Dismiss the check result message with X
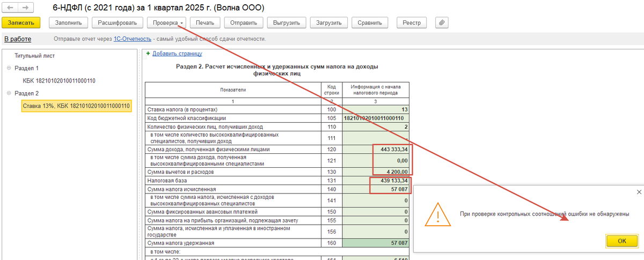The width and height of the screenshot is (644, 260). pyautogui.click(x=639, y=191)
